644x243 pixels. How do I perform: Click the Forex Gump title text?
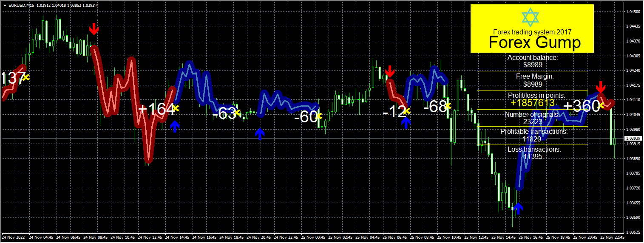[x=534, y=42]
